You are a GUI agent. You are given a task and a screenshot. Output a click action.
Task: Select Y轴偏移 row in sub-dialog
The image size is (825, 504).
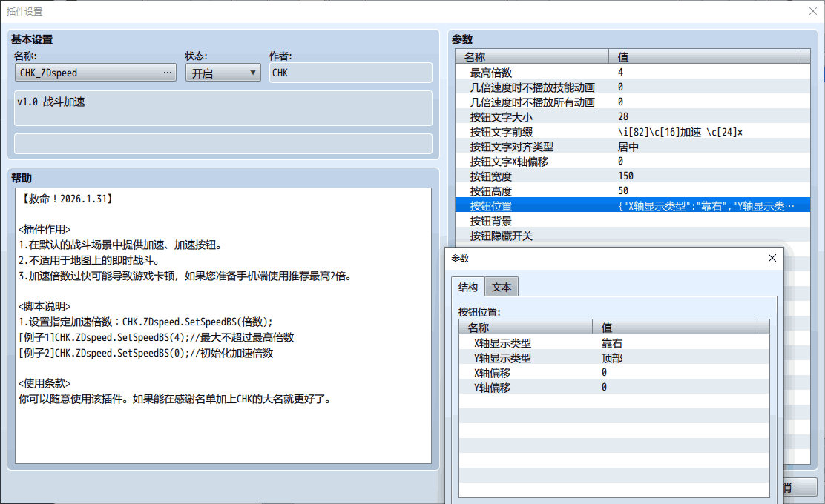[x=614, y=388]
